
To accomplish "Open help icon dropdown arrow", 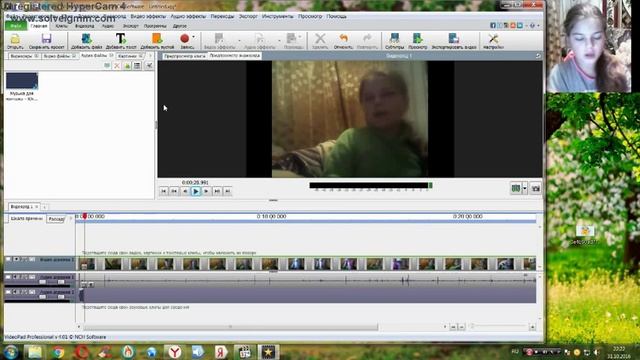I will click(538, 25).
